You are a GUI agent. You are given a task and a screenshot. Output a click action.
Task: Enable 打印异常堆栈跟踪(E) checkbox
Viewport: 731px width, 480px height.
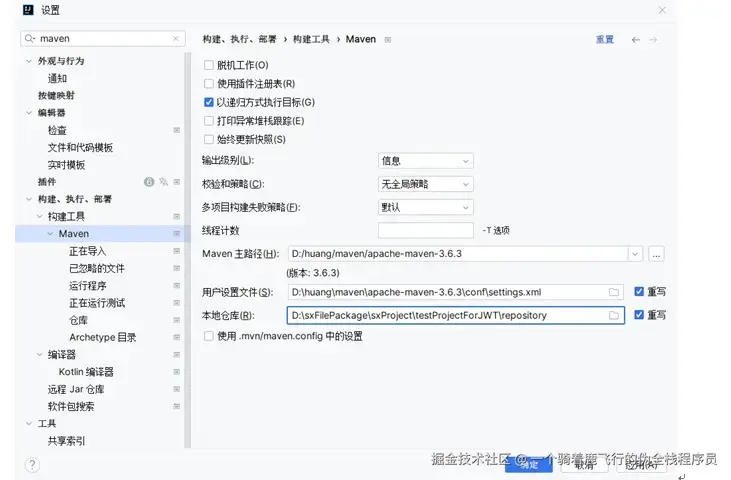click(209, 121)
